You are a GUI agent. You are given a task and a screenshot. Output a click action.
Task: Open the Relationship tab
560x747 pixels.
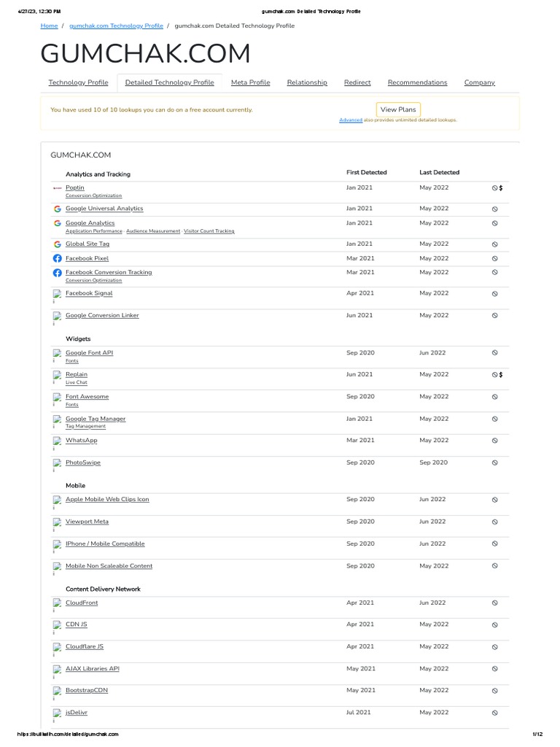307,82
